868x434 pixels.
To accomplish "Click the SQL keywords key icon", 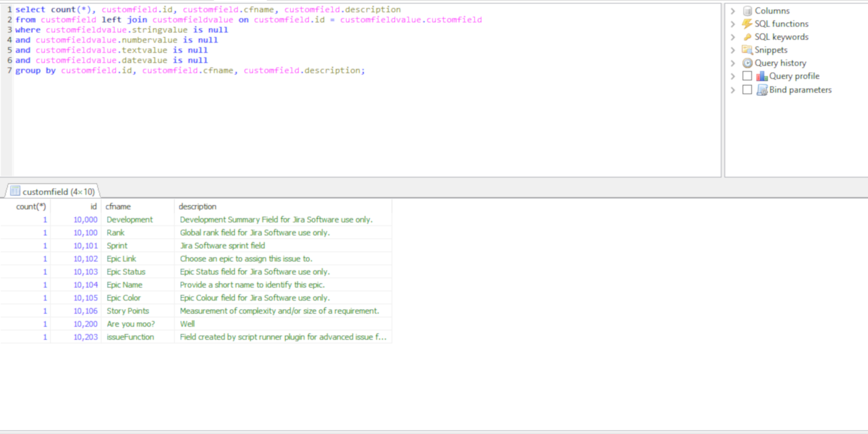I will 747,37.
